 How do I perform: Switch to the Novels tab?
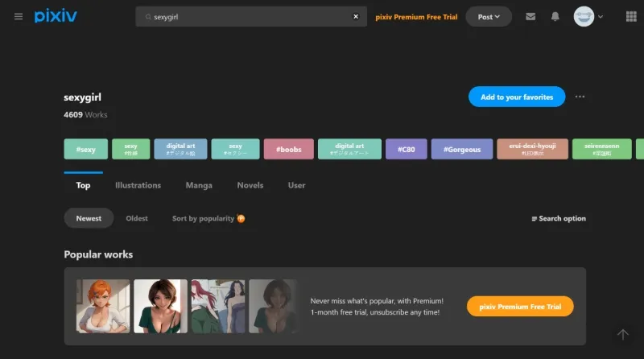(x=250, y=185)
